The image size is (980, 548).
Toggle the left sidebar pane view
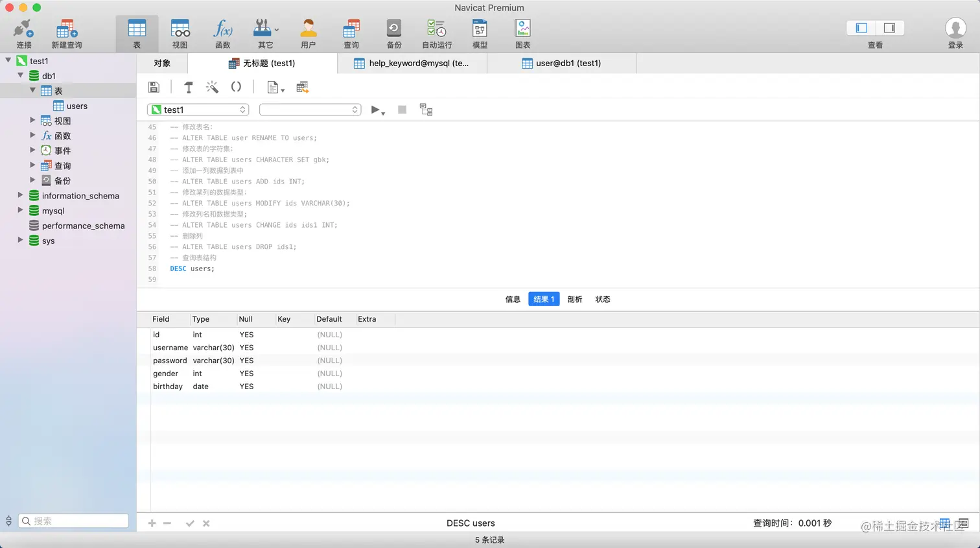click(x=861, y=28)
